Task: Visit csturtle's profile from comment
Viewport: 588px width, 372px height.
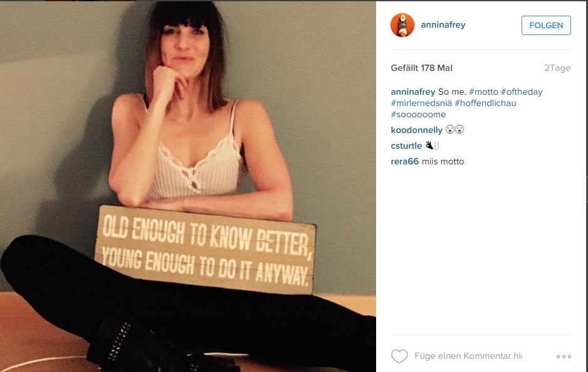Action: pos(406,146)
